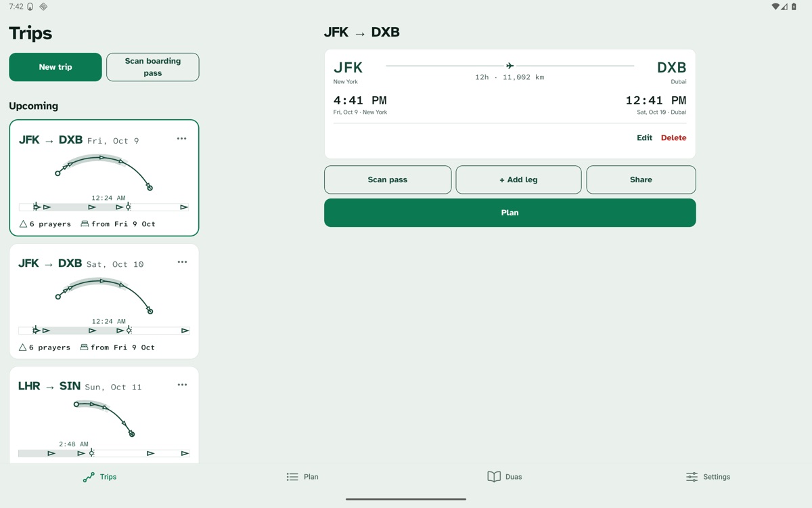This screenshot has height=508, width=812.
Task: Click the battery status icon
Action: click(794, 7)
